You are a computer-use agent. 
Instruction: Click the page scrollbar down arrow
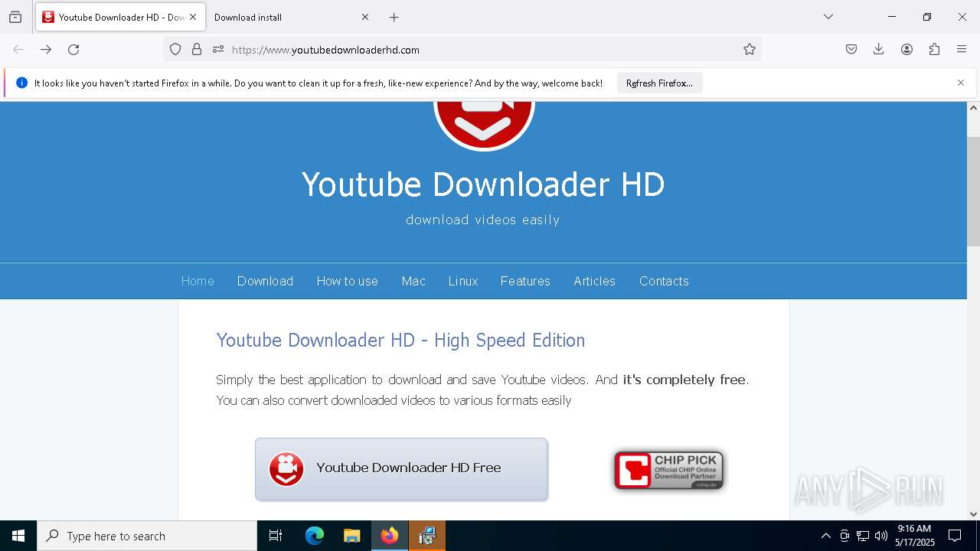click(x=973, y=514)
